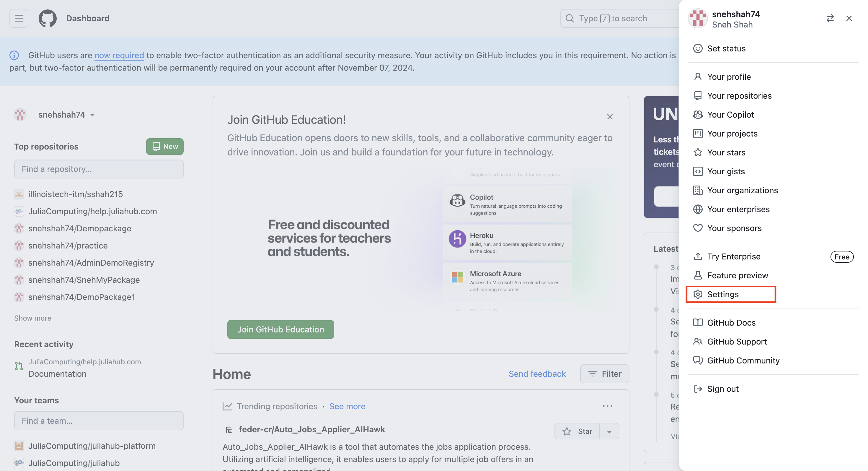Click the Your sponsors heart icon
The image size is (868, 471).
click(698, 228)
